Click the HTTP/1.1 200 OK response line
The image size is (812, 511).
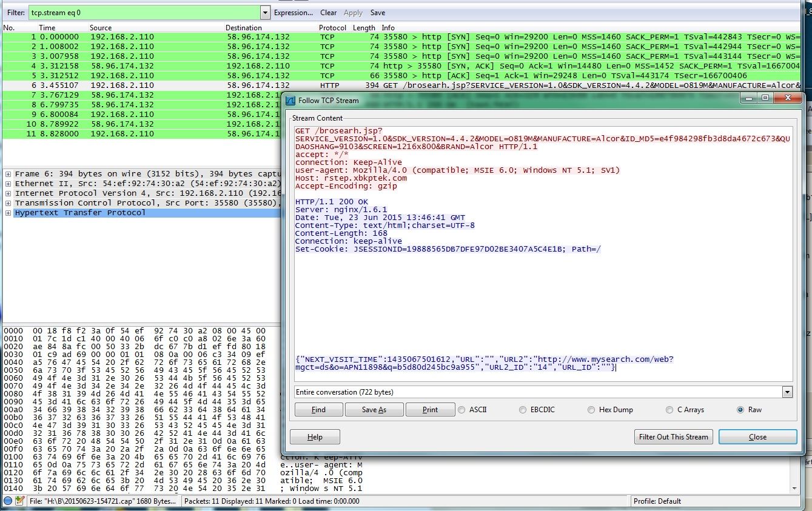[x=332, y=202]
